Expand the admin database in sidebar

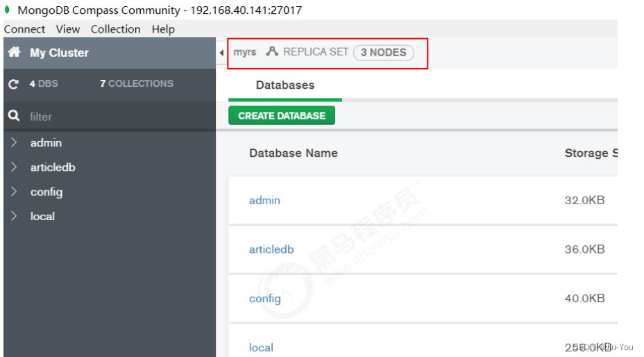point(14,142)
